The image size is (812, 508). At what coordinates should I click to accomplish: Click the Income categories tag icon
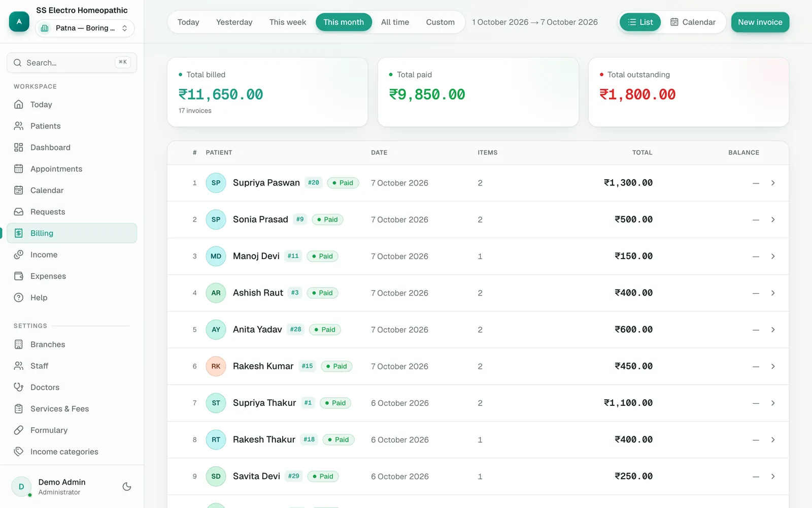(x=19, y=452)
